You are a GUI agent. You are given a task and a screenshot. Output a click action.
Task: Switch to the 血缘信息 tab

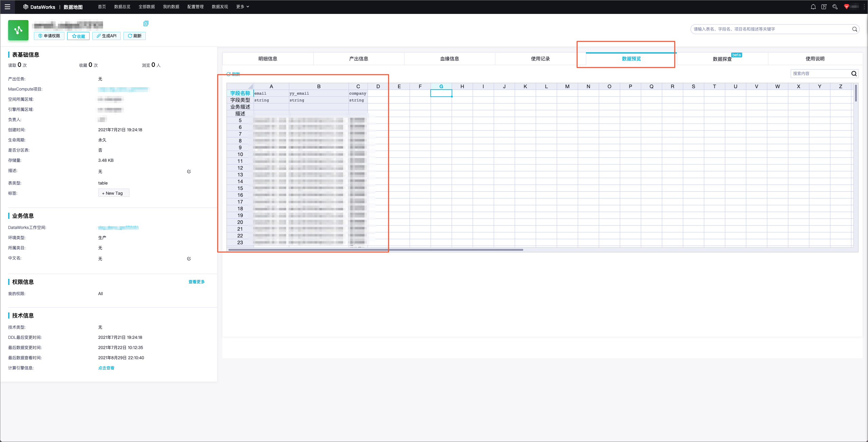point(449,59)
